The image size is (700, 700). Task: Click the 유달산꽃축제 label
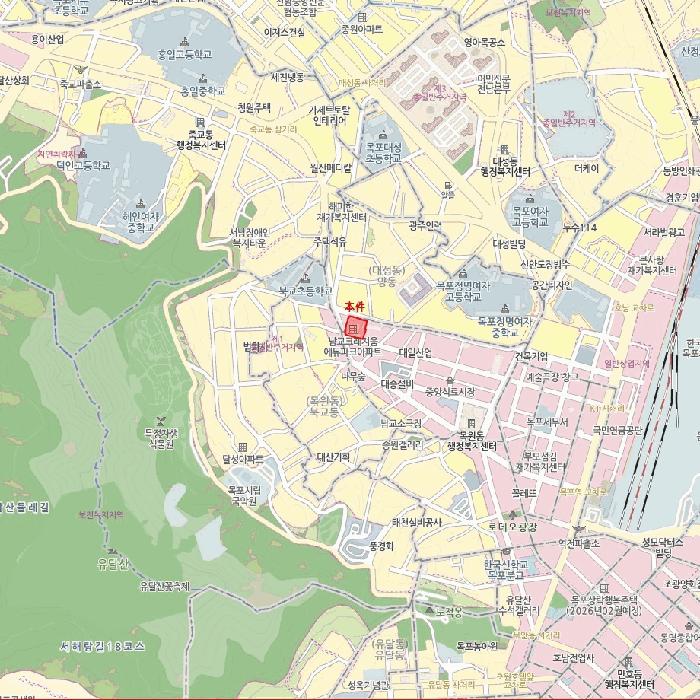coord(164,586)
